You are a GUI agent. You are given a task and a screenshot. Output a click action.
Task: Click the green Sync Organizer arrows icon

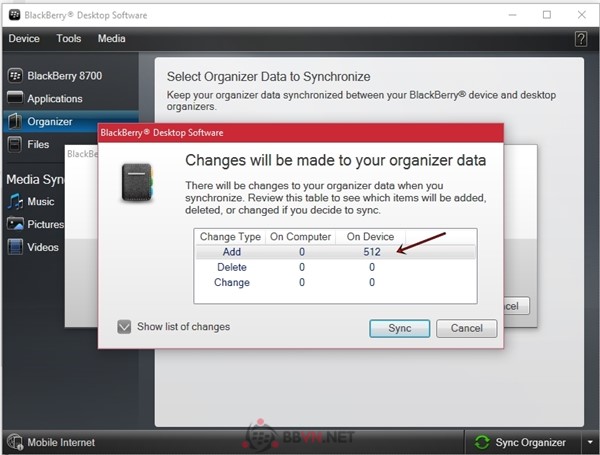[x=482, y=442]
